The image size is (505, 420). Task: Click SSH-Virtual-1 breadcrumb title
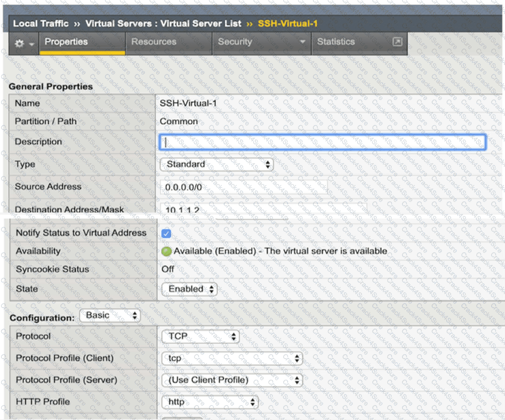coord(287,23)
